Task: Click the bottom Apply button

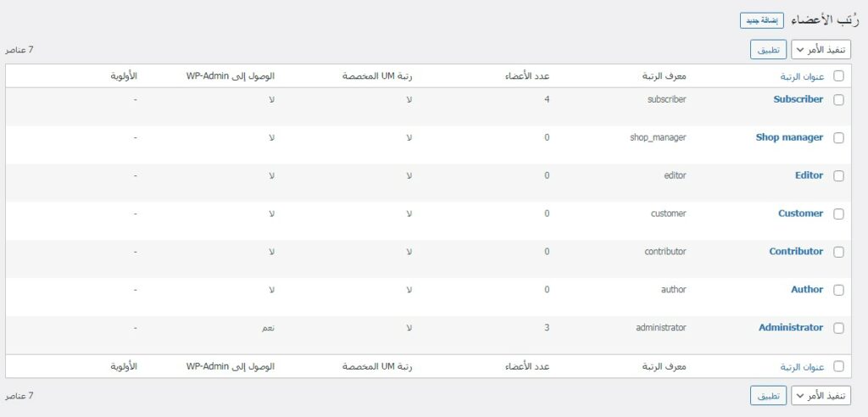Action: click(x=768, y=396)
